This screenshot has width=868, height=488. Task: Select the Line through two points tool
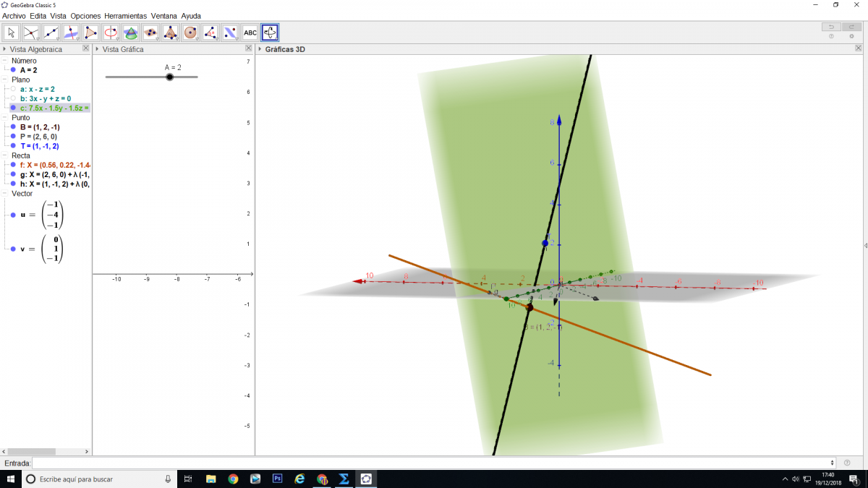[x=51, y=33]
